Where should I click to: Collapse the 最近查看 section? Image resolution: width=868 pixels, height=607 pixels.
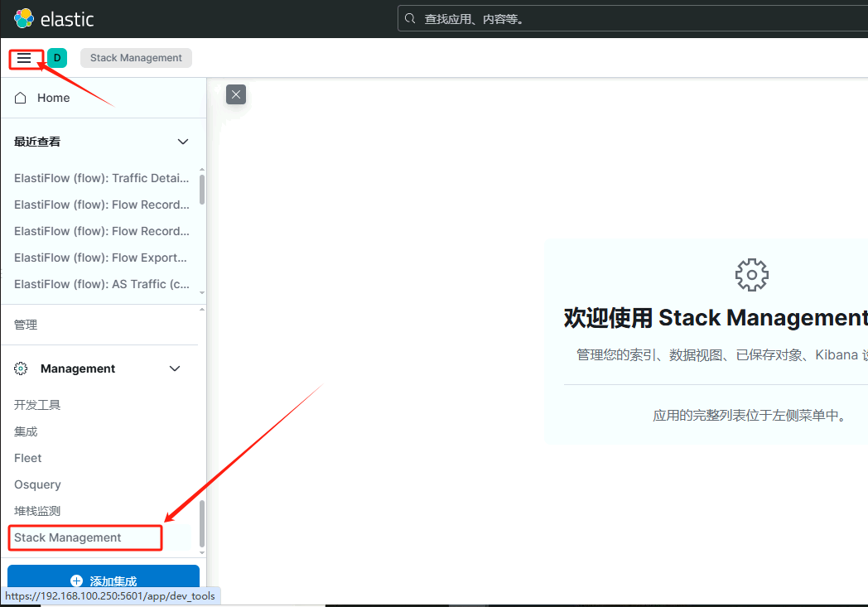[x=183, y=142]
